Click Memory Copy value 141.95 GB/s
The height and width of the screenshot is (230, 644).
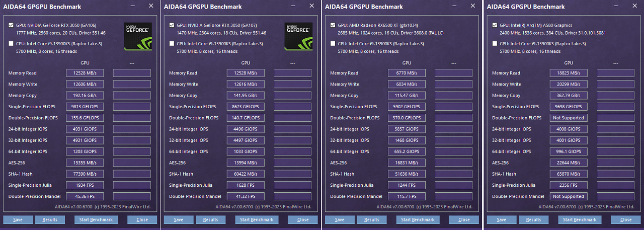coord(246,95)
